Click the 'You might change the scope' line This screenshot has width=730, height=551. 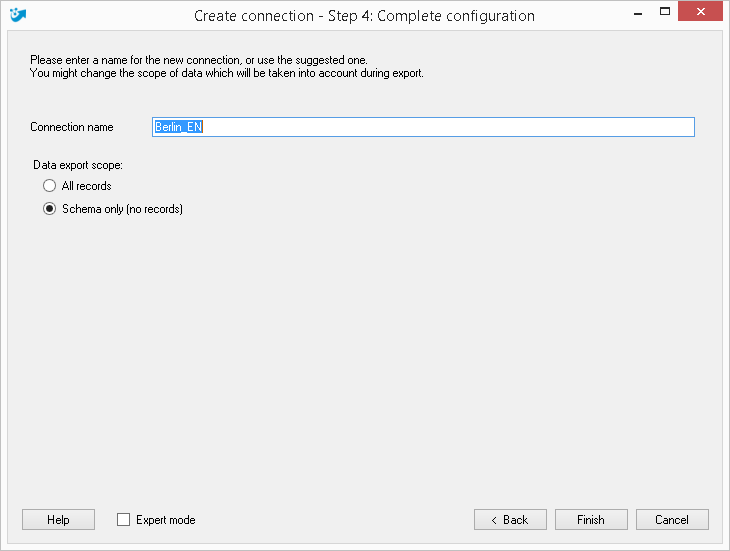pyautogui.click(x=227, y=73)
